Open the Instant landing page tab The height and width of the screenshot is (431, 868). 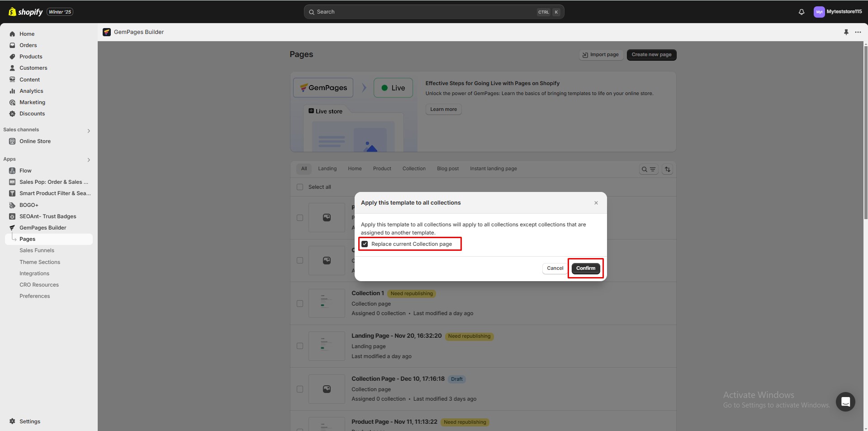tap(493, 168)
